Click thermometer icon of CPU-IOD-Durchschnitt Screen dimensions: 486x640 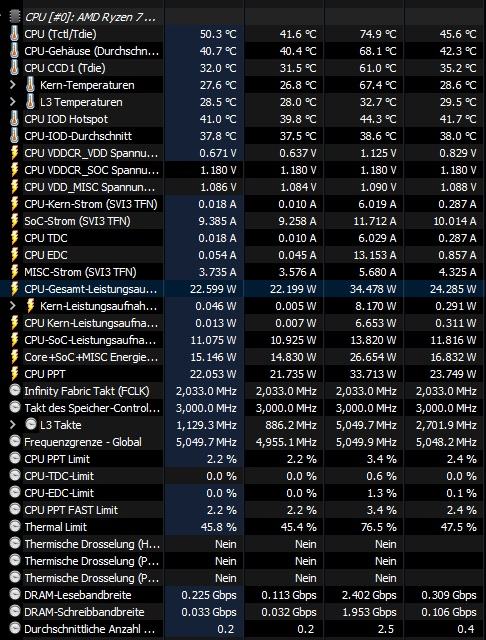[14, 136]
